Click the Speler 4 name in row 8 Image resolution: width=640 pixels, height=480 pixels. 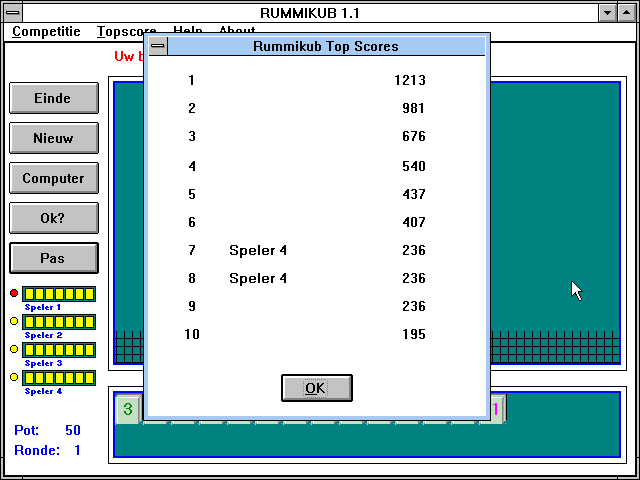point(258,278)
